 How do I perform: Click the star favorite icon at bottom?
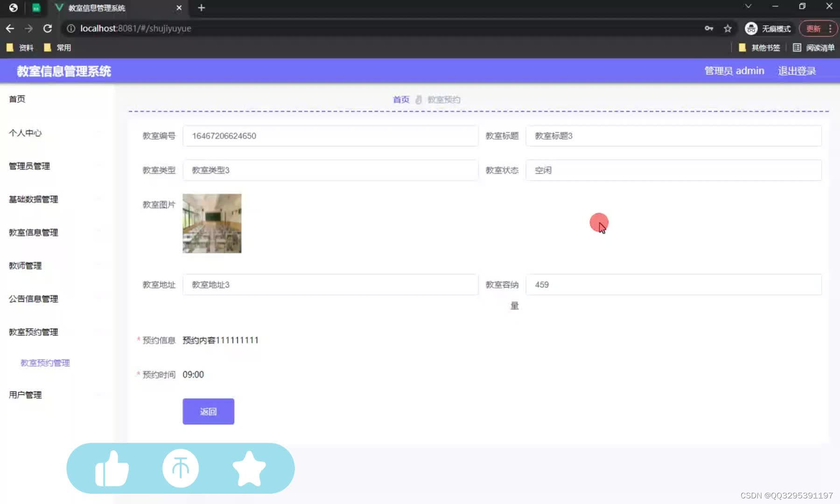(249, 468)
